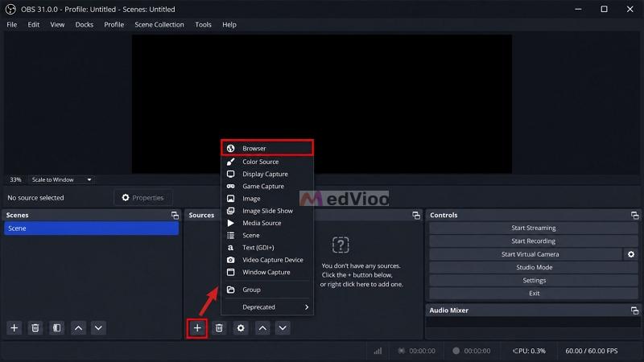Choose Image from the add source menu
This screenshot has height=362, width=644.
click(x=267, y=199)
